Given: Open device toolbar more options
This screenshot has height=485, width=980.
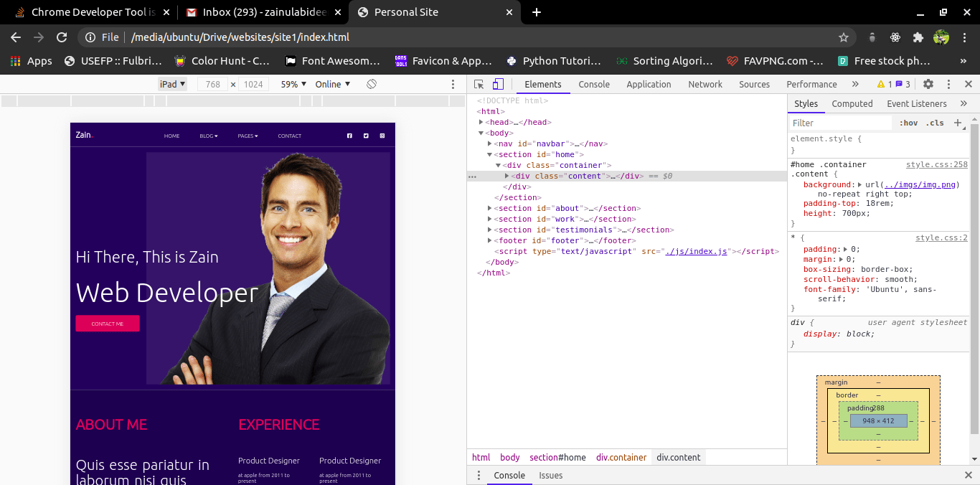Looking at the screenshot, I should (453, 84).
